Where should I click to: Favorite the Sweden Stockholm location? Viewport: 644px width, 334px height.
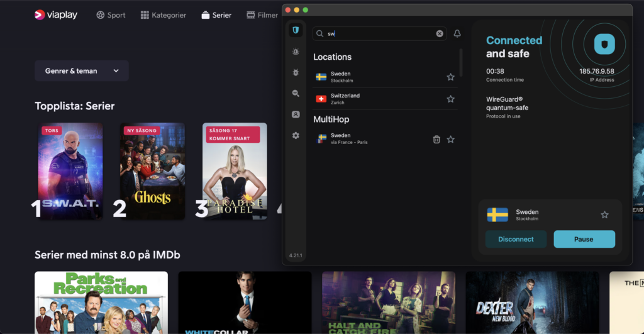pyautogui.click(x=450, y=77)
